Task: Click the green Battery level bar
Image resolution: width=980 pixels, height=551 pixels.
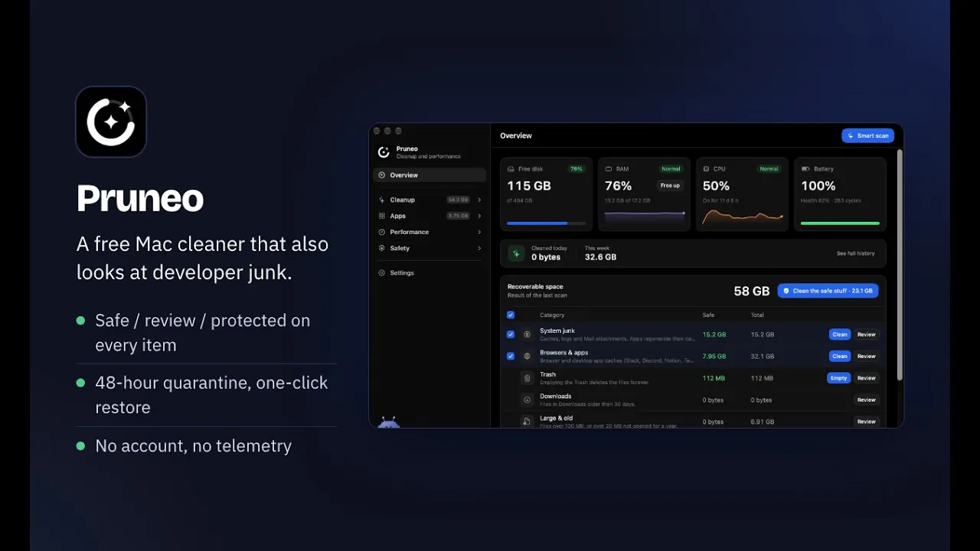Action: coord(840,223)
